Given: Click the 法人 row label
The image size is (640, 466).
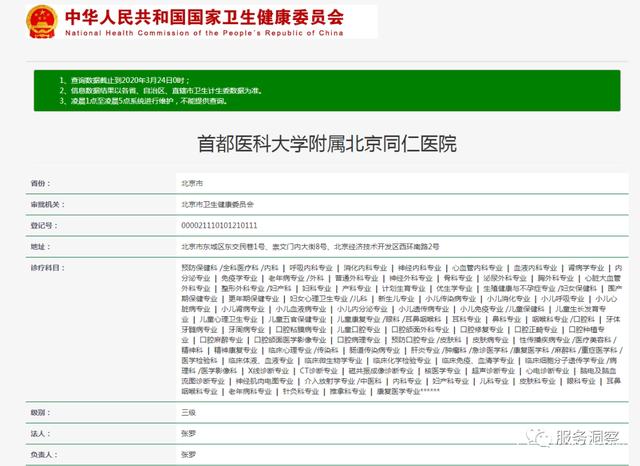Looking at the screenshot, I should click(x=39, y=433).
